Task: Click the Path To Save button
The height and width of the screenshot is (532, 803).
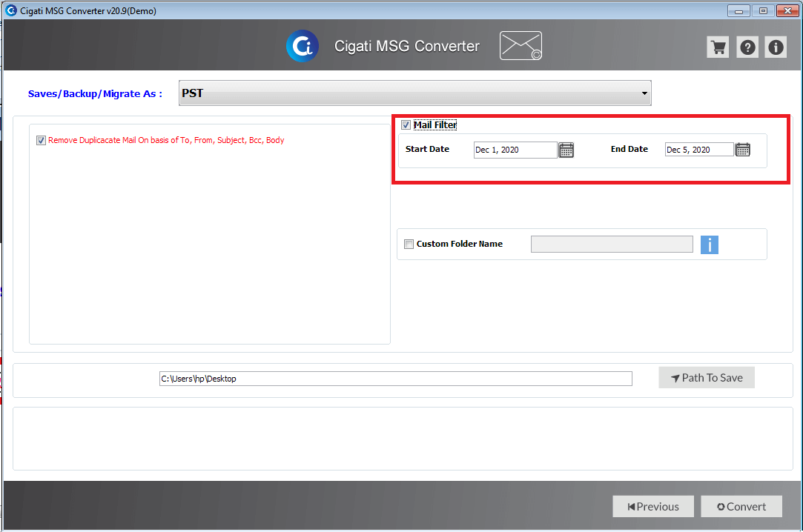Action: pos(706,378)
